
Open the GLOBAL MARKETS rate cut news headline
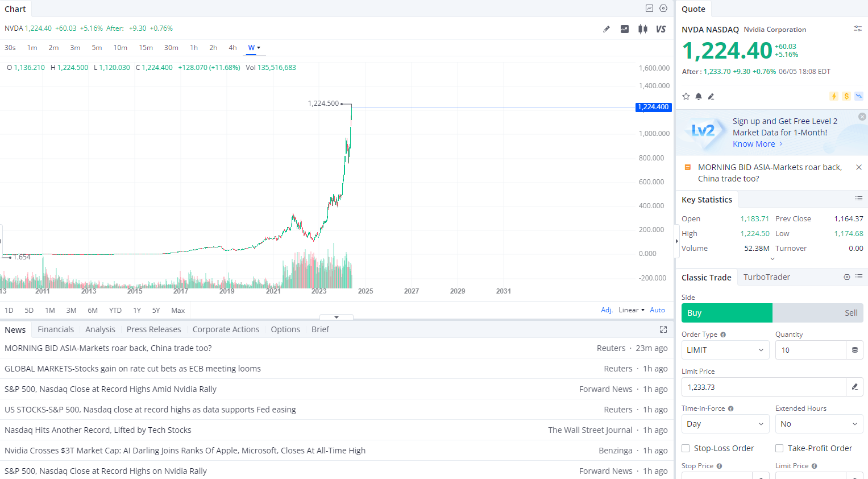(132, 369)
